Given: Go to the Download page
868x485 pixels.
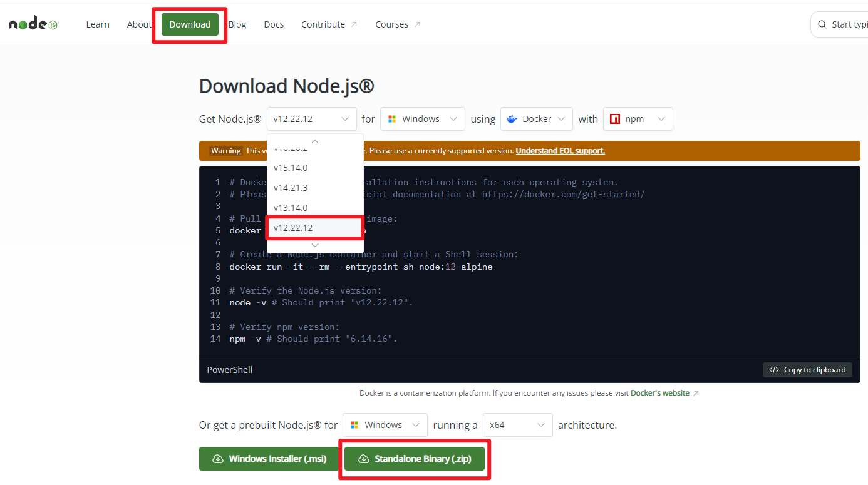Looking at the screenshot, I should (190, 24).
